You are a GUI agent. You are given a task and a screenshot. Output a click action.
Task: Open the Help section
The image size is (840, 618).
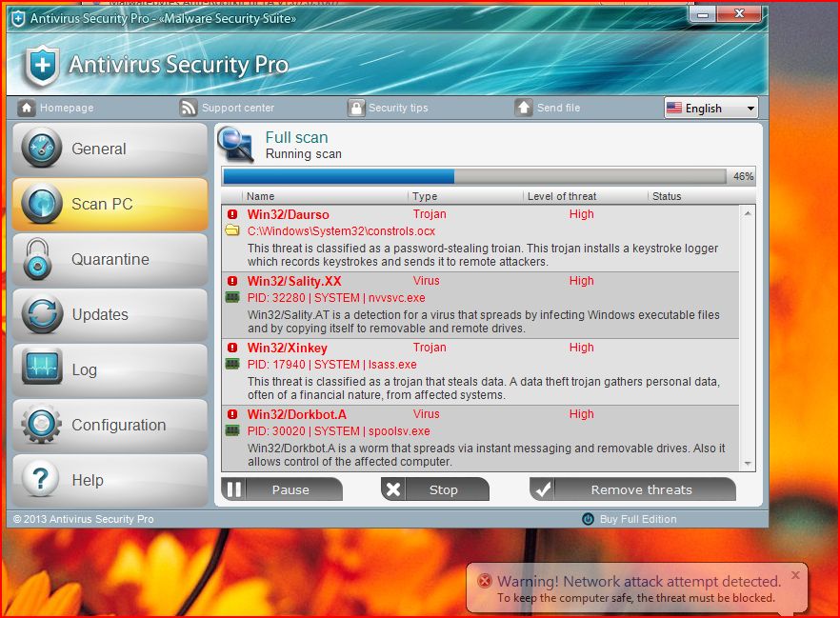pyautogui.click(x=110, y=480)
